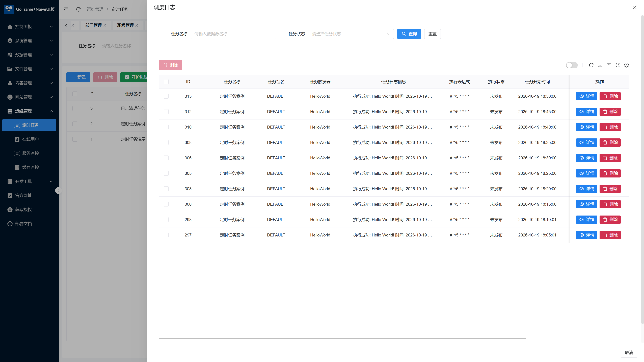Collapse the sidebar with the round arrow handle
Screen dimensions: 644x362
[x=58, y=191]
